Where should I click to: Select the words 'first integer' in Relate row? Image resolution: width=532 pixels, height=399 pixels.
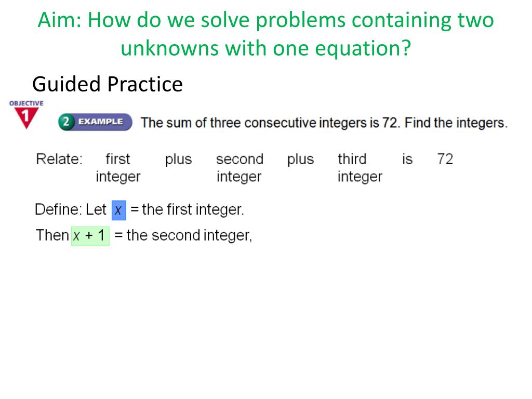(118, 168)
